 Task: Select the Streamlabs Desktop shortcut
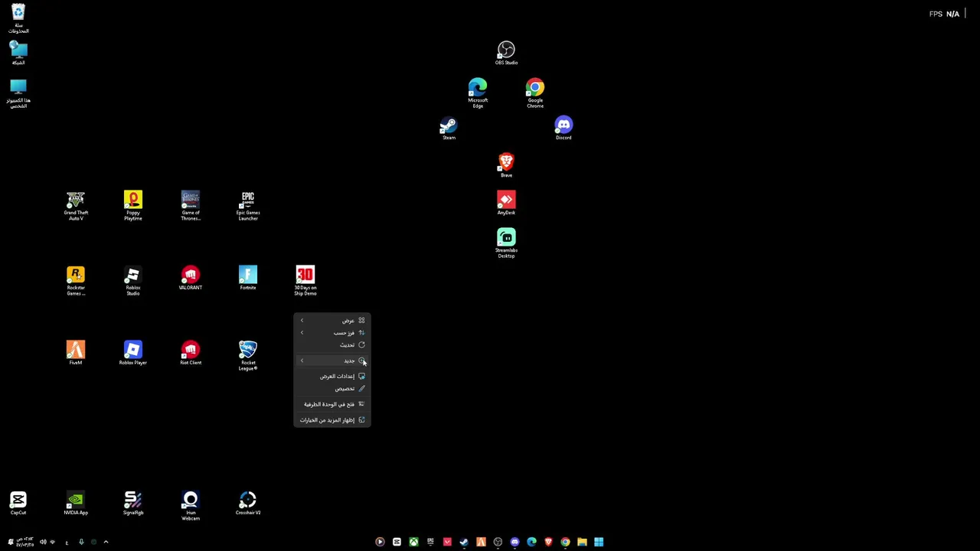[x=506, y=243]
